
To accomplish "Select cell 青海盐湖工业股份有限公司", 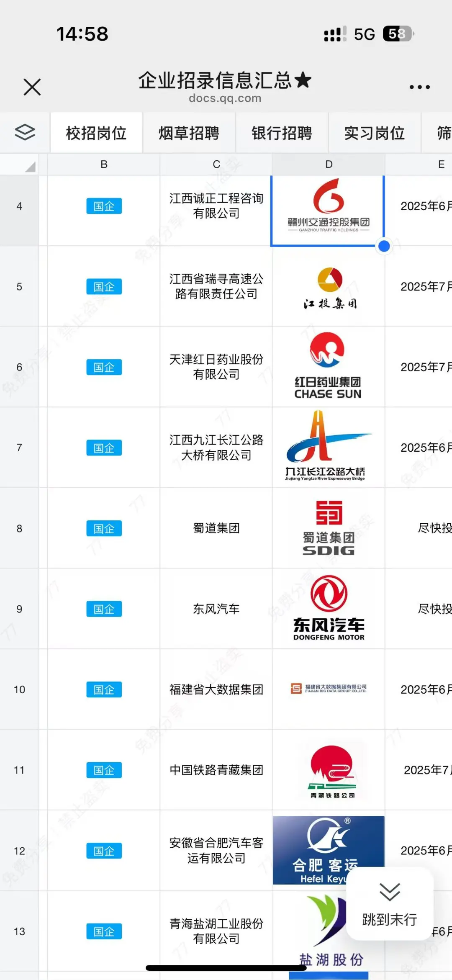I will coord(216,931).
